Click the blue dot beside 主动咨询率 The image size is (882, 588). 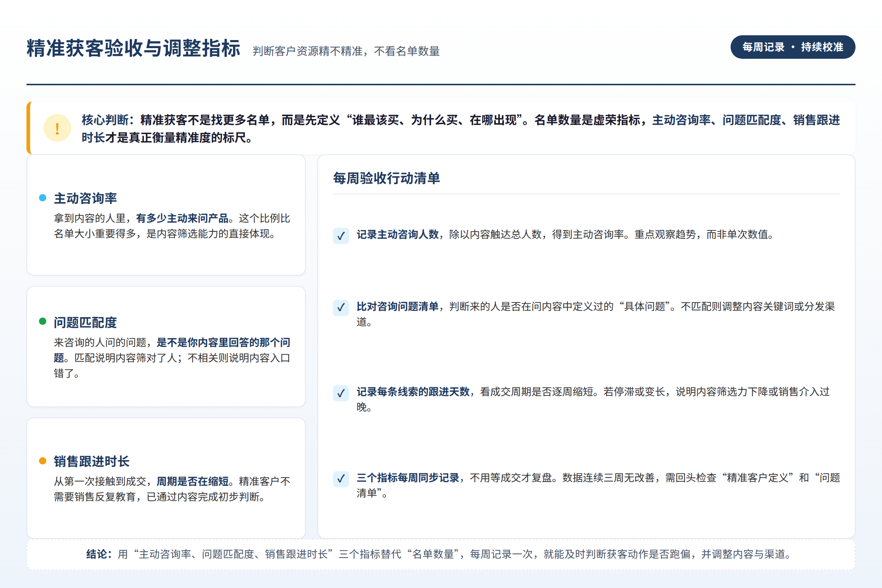43,198
